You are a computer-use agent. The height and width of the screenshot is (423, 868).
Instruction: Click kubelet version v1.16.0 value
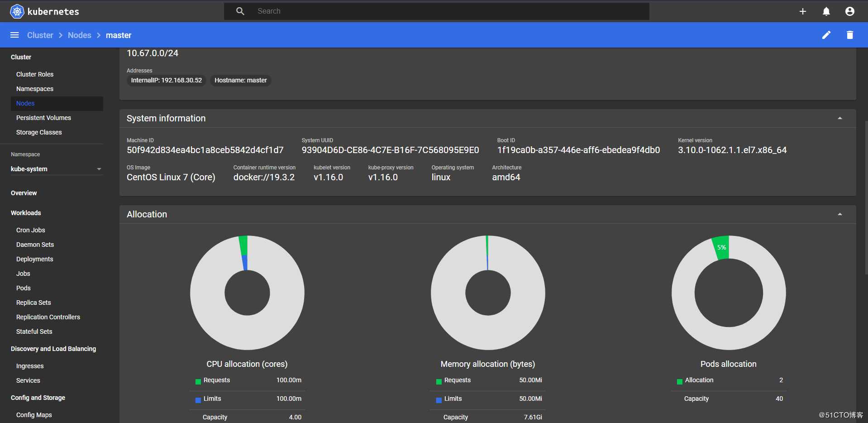click(x=329, y=177)
